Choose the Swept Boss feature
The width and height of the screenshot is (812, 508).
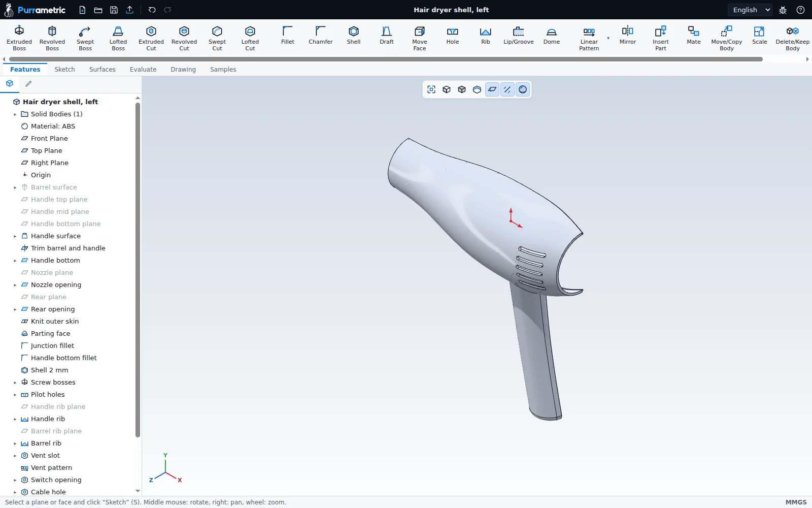click(x=85, y=38)
